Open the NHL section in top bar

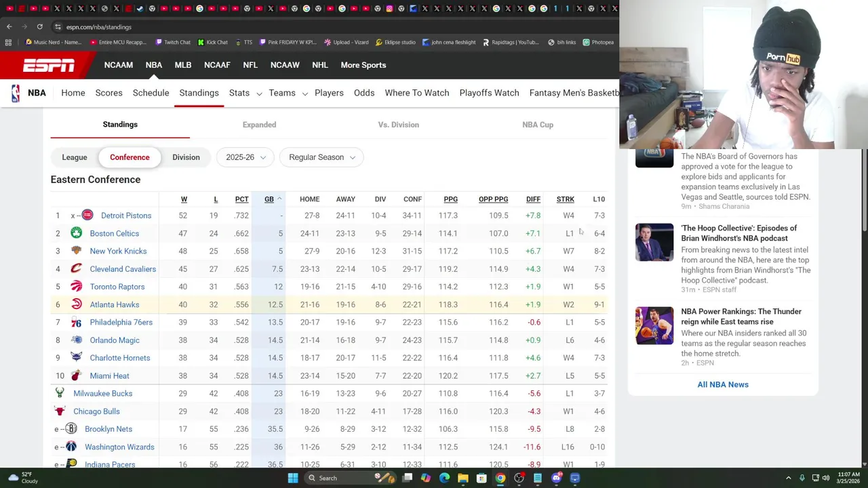[320, 65]
